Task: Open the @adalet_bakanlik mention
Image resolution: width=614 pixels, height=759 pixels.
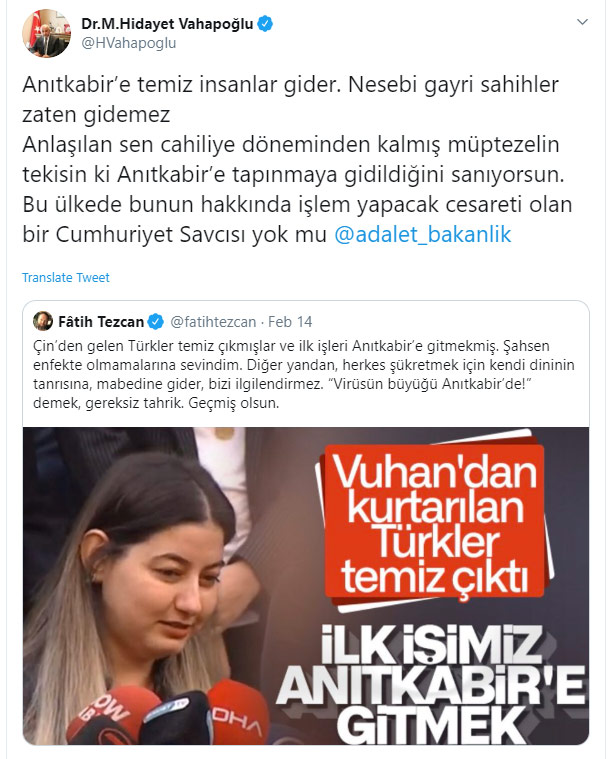Action: 423,234
